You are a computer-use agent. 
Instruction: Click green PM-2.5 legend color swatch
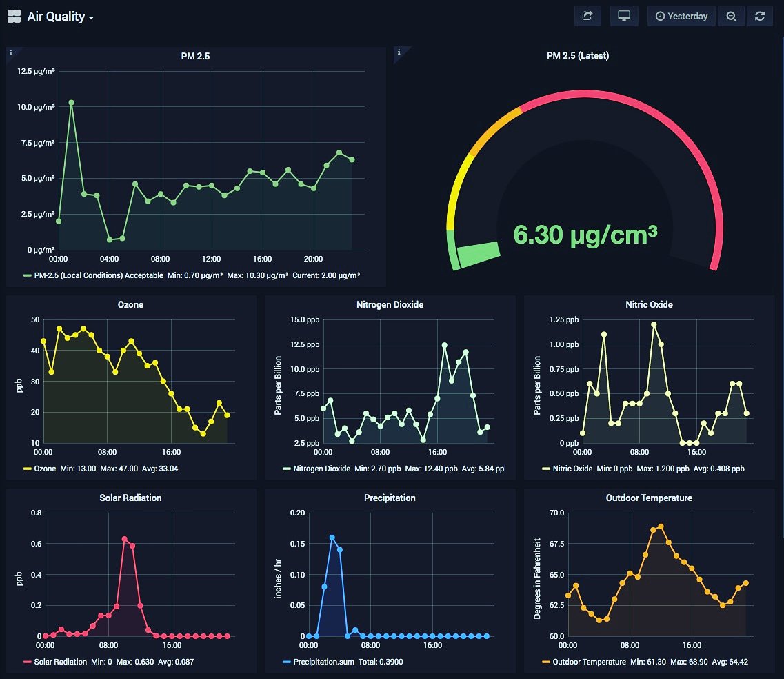click(x=28, y=275)
